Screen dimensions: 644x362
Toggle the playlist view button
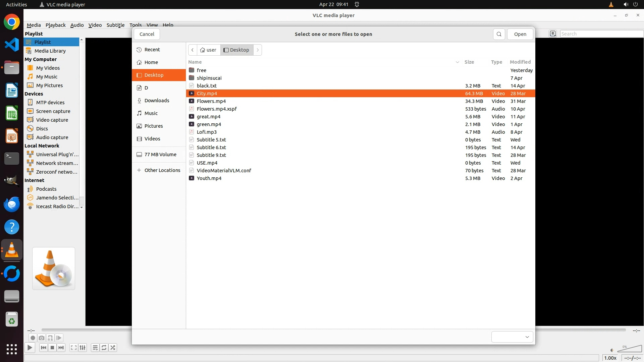(x=95, y=348)
